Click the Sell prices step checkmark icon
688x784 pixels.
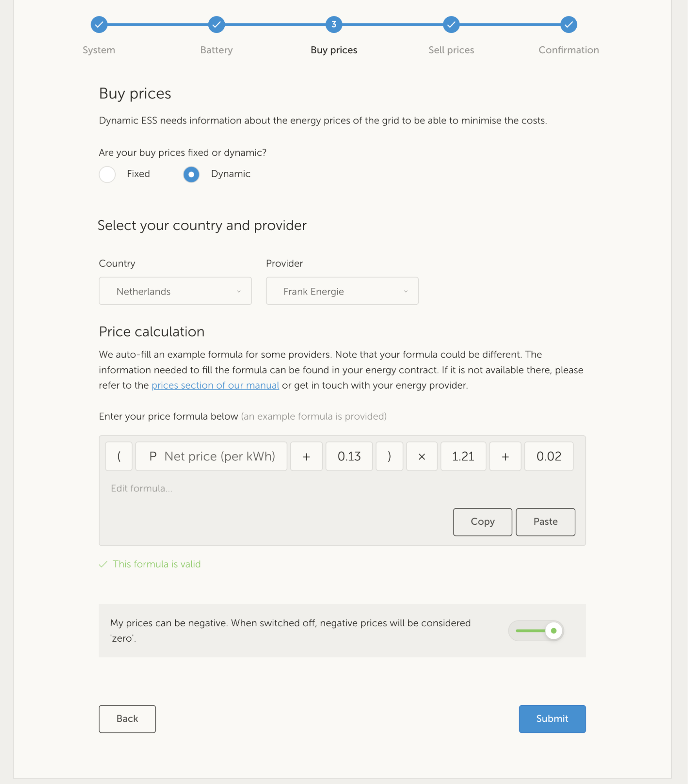[x=451, y=25]
